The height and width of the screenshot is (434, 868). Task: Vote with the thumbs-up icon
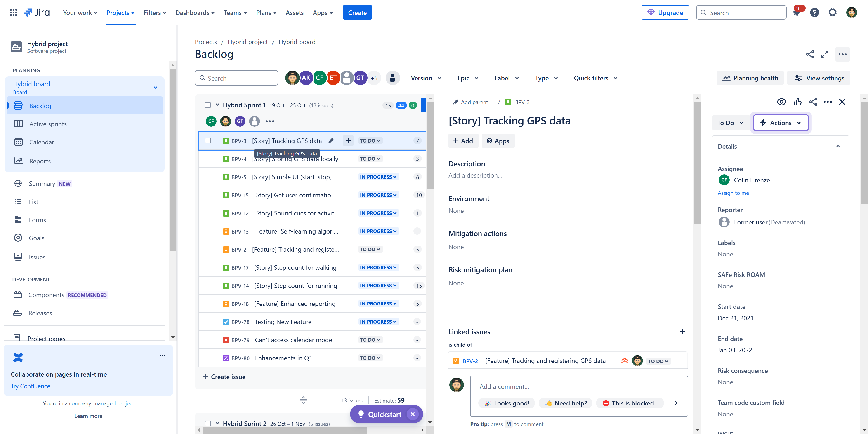(797, 102)
